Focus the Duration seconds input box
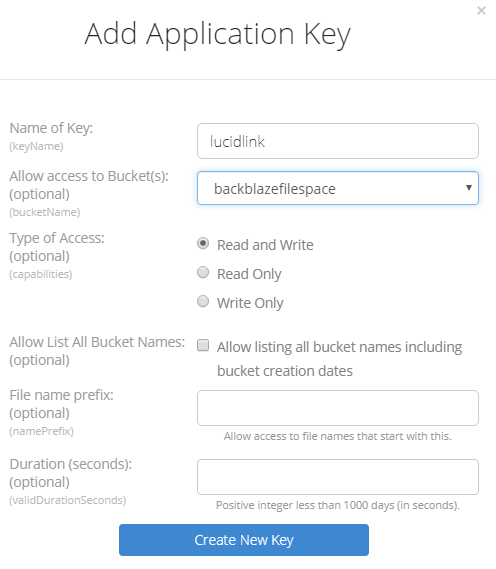The height and width of the screenshot is (569, 496). [x=338, y=477]
